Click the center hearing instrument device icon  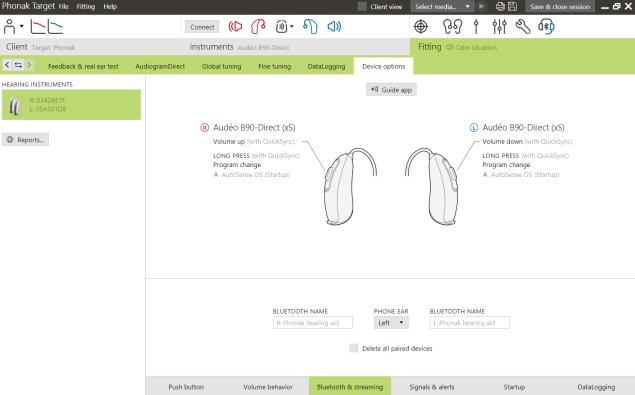[x=281, y=27]
